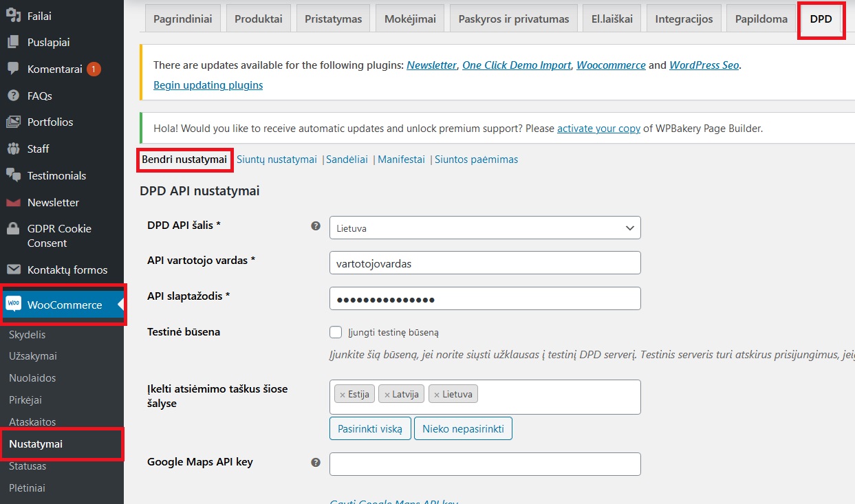Open Pirkėjai in WooCommerce submenu
The width and height of the screenshot is (855, 504).
(25, 400)
